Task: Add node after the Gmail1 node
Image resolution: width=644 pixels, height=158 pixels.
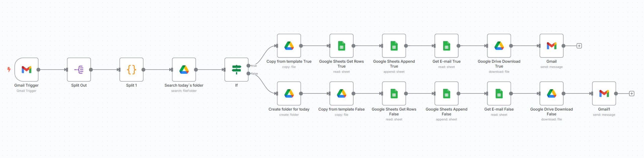Action: point(631,94)
